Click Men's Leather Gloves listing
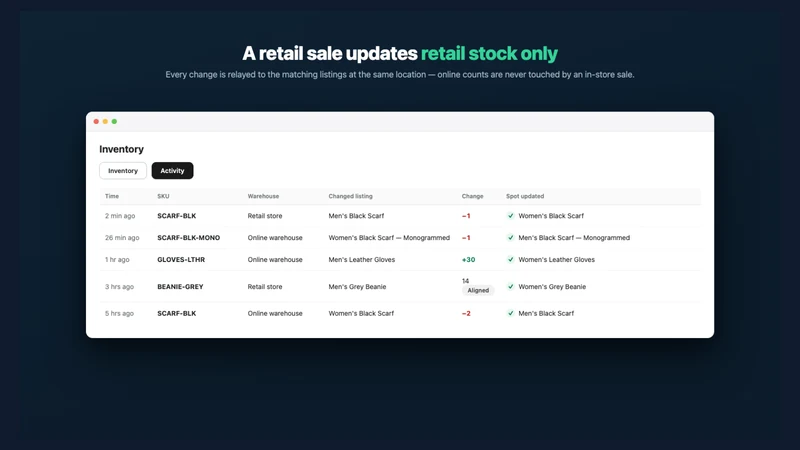Screen dimensions: 800x450 pyautogui.click(x=362, y=260)
